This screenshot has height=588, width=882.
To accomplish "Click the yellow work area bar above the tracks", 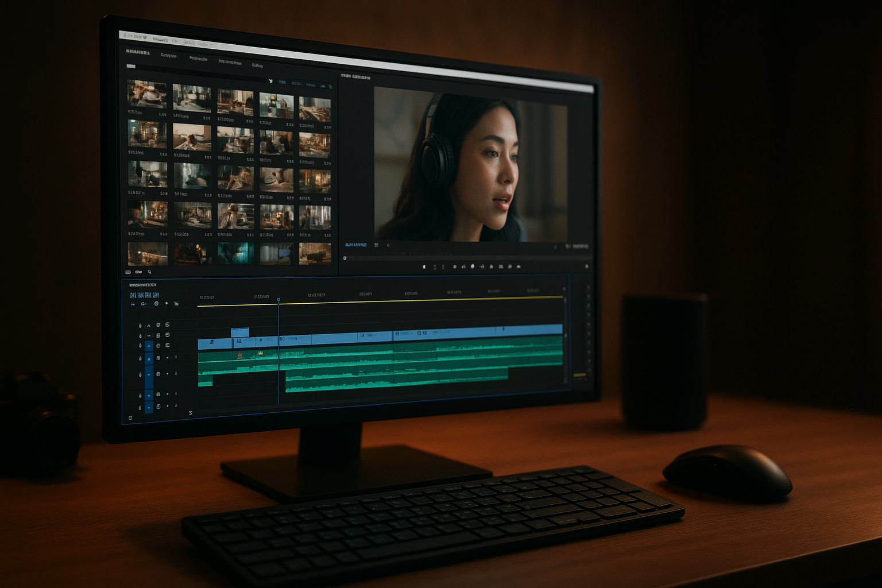I will (x=380, y=301).
